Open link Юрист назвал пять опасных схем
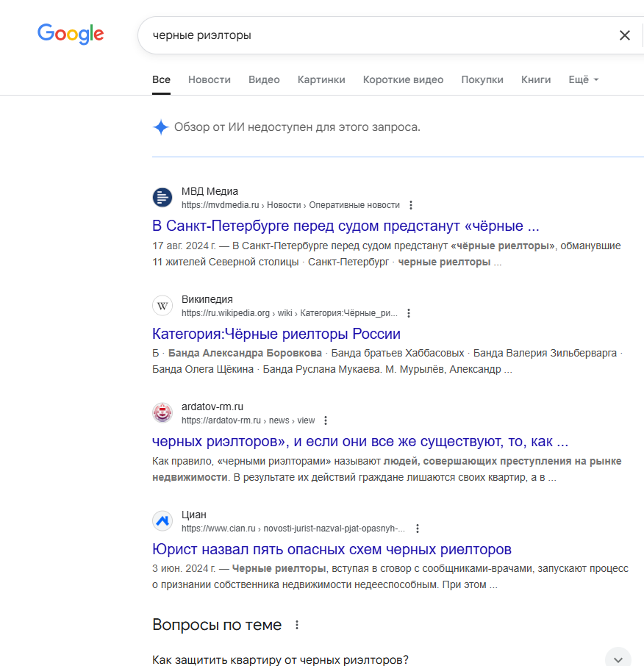This screenshot has width=644, height=666. 332,549
